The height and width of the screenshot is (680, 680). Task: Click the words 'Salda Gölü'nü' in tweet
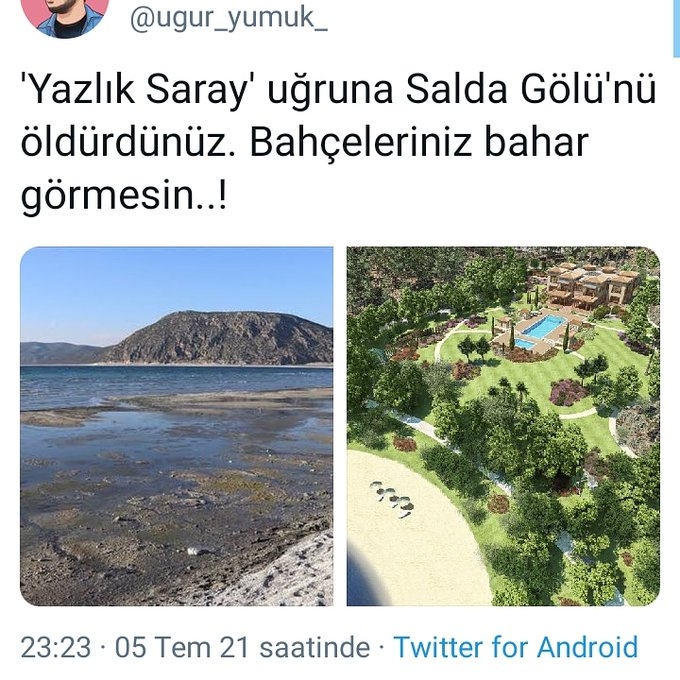[531, 89]
